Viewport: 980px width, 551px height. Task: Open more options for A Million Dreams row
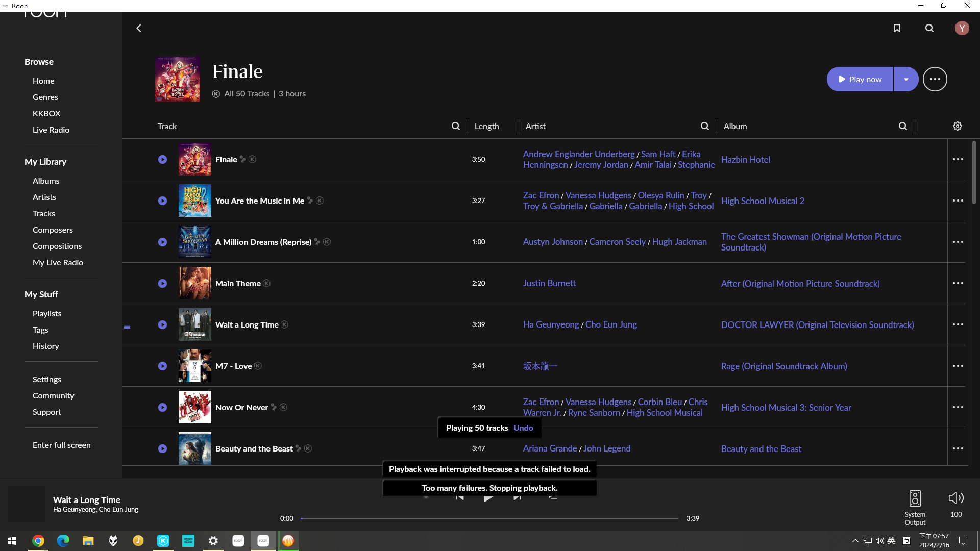958,242
